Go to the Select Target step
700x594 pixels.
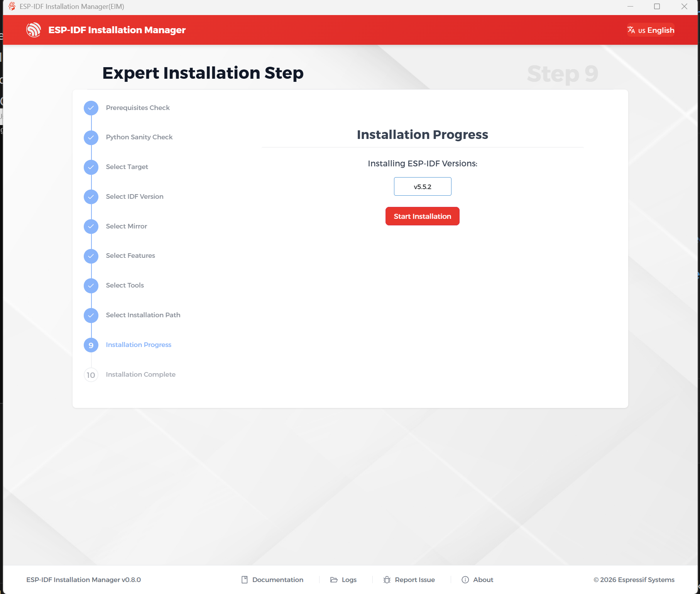(127, 167)
